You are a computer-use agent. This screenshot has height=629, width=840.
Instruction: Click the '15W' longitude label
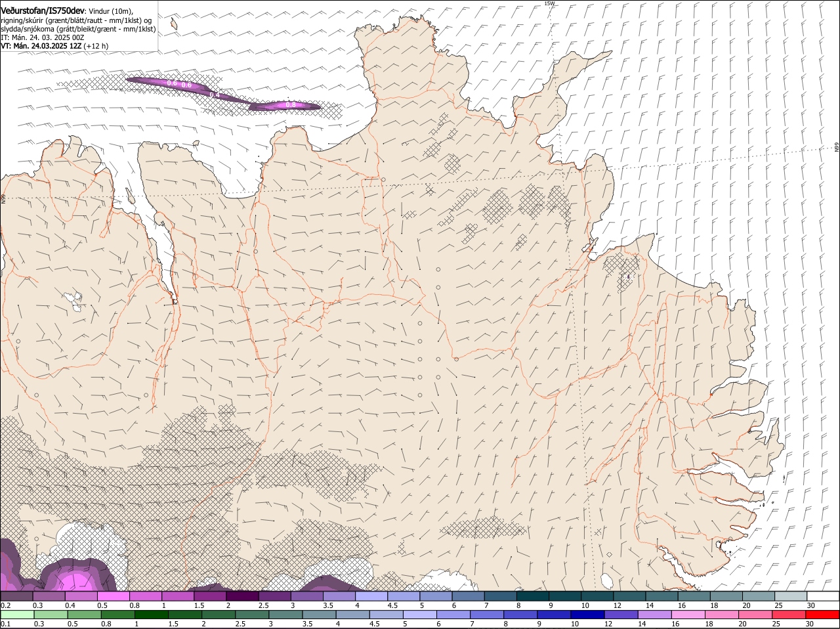[x=549, y=3]
